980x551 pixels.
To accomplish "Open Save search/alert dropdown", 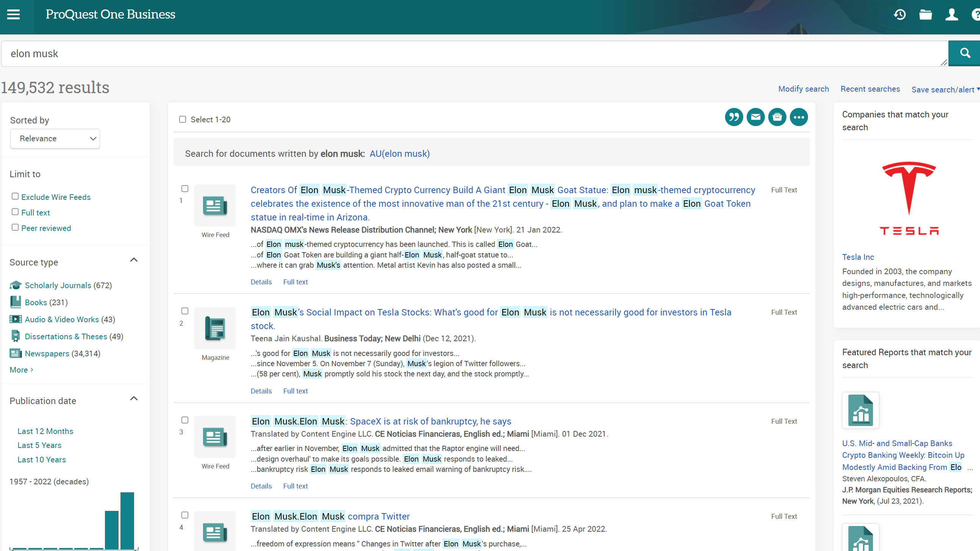I will (x=946, y=89).
